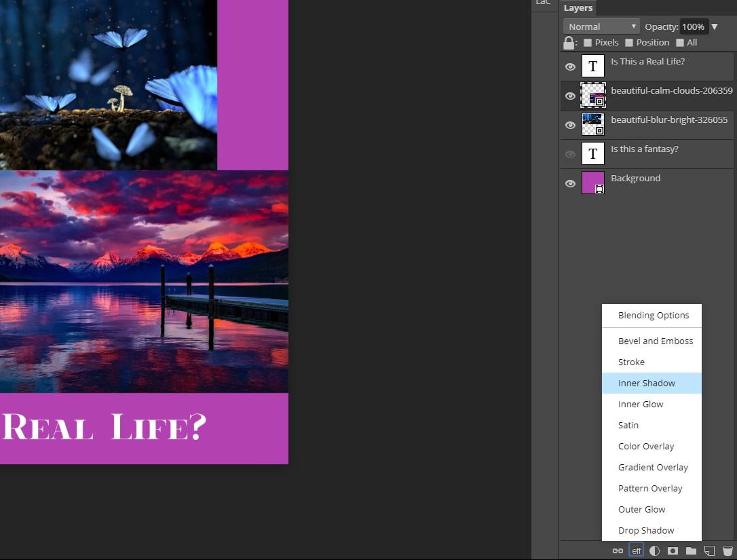Choose Blending Options from the menu
737x560 pixels.
pyautogui.click(x=651, y=316)
